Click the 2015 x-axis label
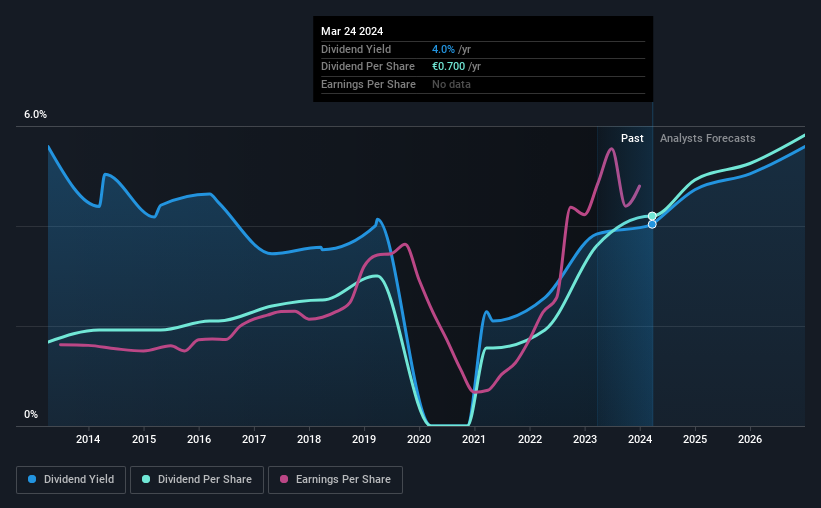The width and height of the screenshot is (821, 508). tap(144, 439)
